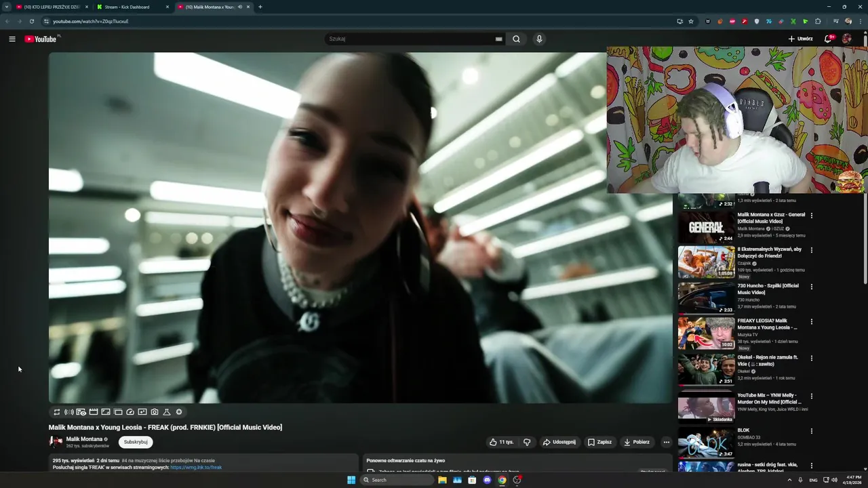Viewport: 868px width, 488px height.
Task: Click the address bar URL
Action: click(x=91, y=21)
